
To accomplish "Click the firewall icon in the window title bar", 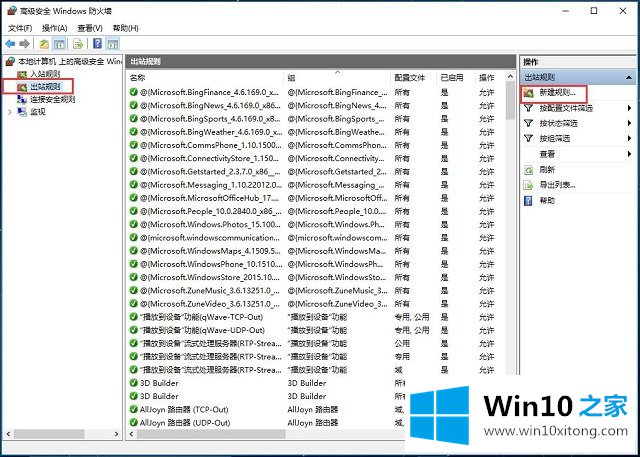I will (x=12, y=11).
